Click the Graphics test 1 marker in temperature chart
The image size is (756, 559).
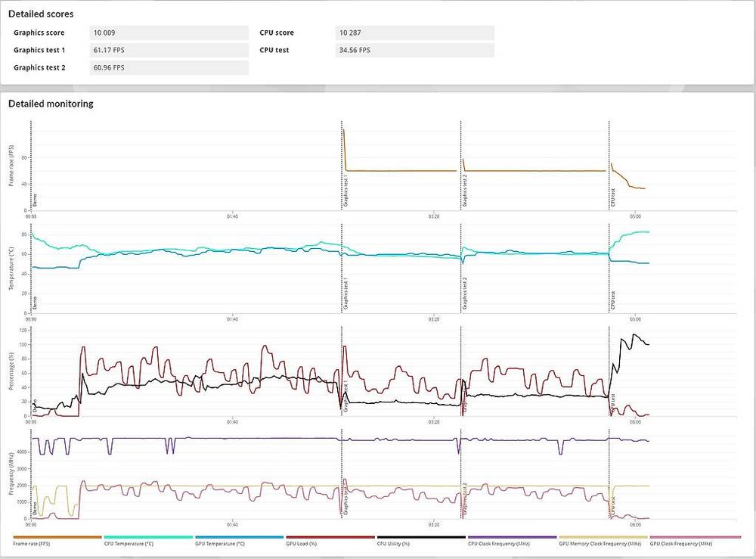click(346, 293)
